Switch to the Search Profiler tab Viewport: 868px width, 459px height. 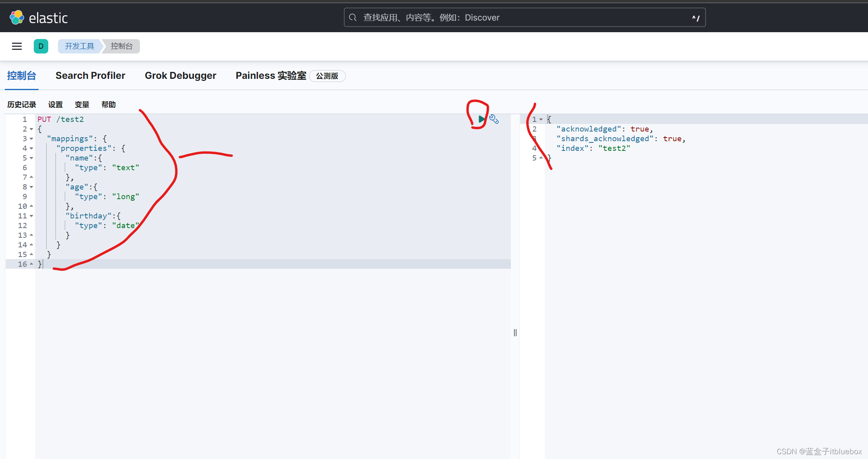click(91, 76)
